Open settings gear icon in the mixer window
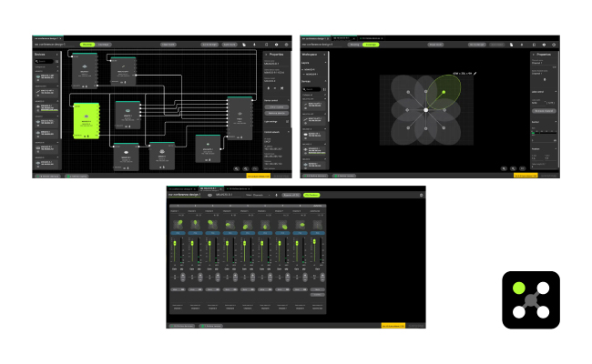This screenshot has width=592, height=364. [x=421, y=194]
